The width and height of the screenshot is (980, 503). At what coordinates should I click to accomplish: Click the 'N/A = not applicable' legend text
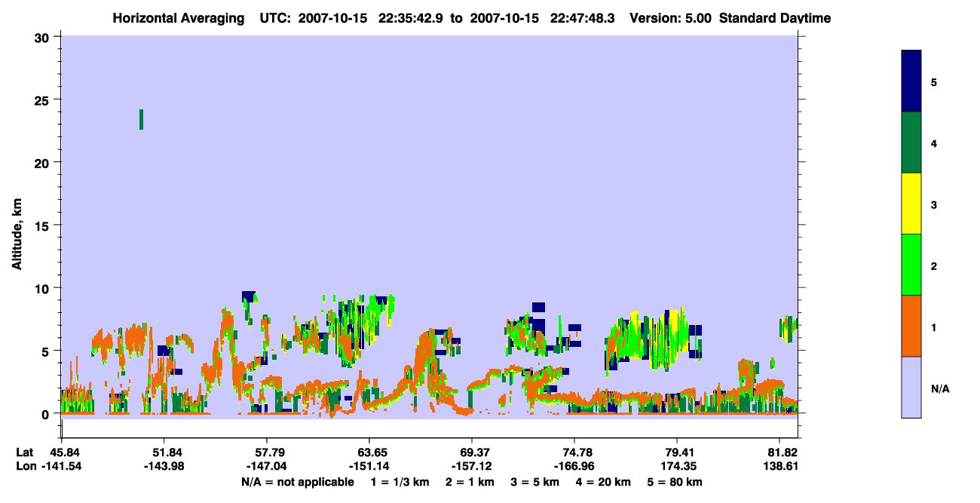coord(298,482)
